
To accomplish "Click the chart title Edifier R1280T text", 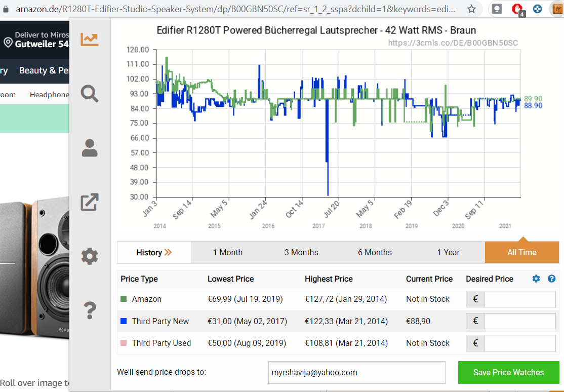I will click(x=316, y=30).
